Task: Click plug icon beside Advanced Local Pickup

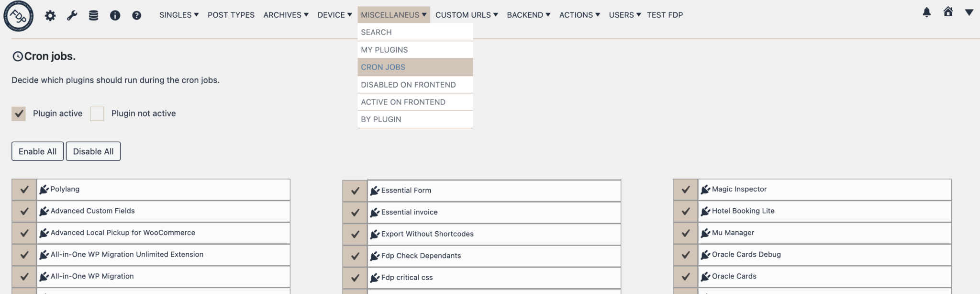Action: click(44, 233)
